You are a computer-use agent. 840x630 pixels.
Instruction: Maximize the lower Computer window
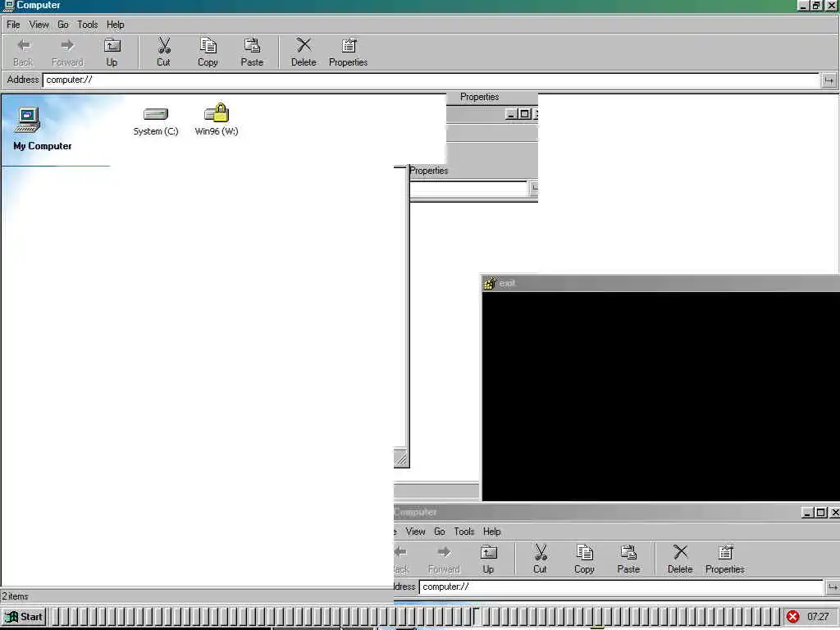(820, 513)
